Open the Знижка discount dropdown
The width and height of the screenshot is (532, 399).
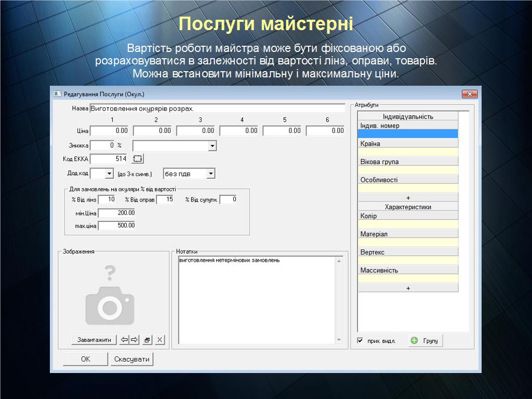[212, 146]
